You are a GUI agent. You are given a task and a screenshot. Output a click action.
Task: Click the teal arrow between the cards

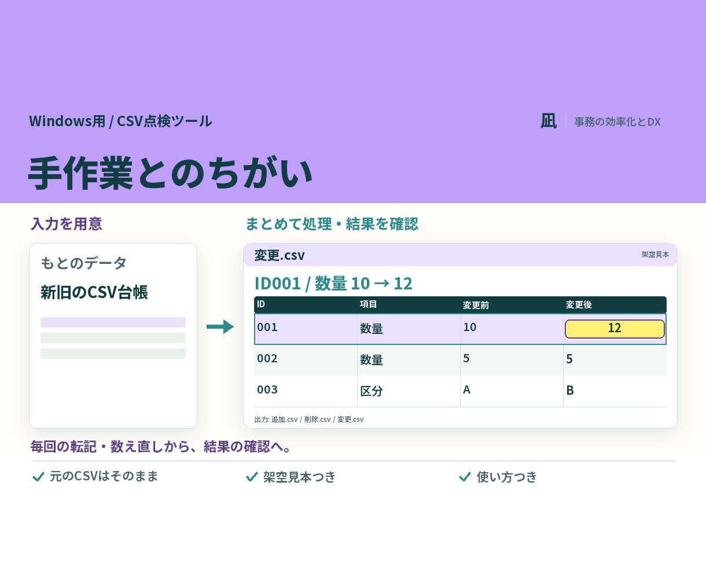coord(220,327)
